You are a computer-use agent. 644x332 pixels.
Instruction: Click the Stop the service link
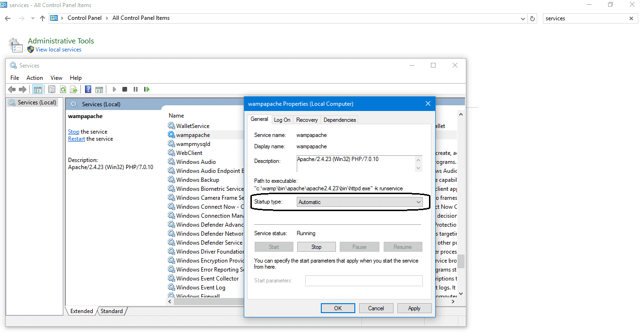click(x=74, y=132)
